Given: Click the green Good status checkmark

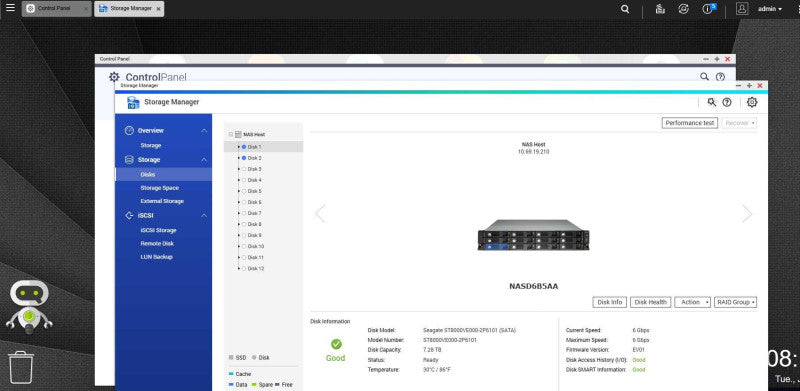Looking at the screenshot, I should point(336,344).
